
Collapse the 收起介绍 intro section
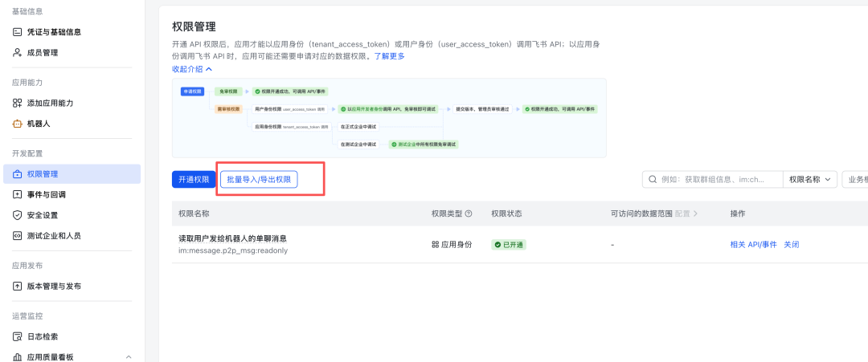pyautogui.click(x=191, y=69)
